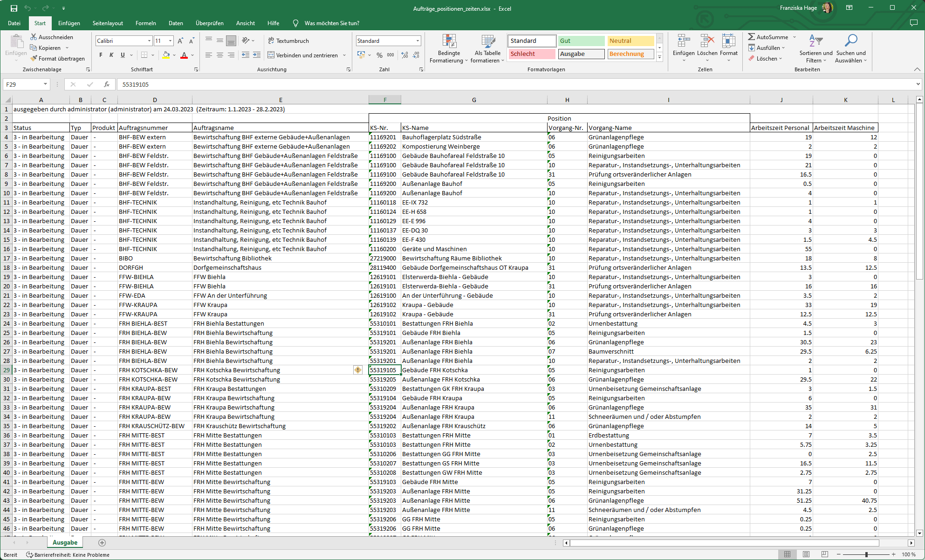925x560 pixels.
Task: Open the Calibri font name dropdown
Action: tap(149, 41)
